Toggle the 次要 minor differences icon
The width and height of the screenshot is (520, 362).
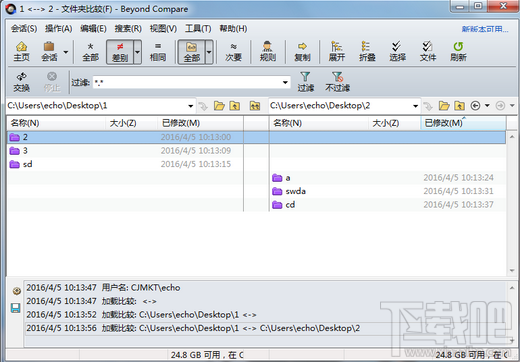tap(233, 52)
